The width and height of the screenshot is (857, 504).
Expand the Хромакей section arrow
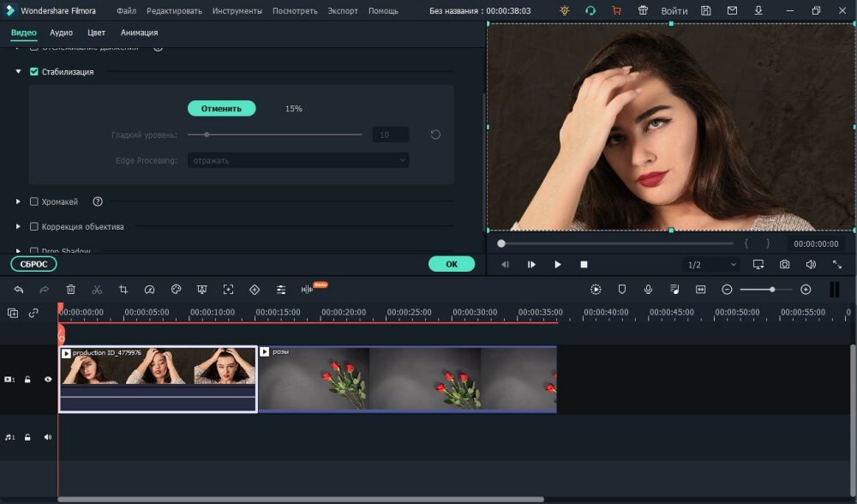click(x=18, y=201)
